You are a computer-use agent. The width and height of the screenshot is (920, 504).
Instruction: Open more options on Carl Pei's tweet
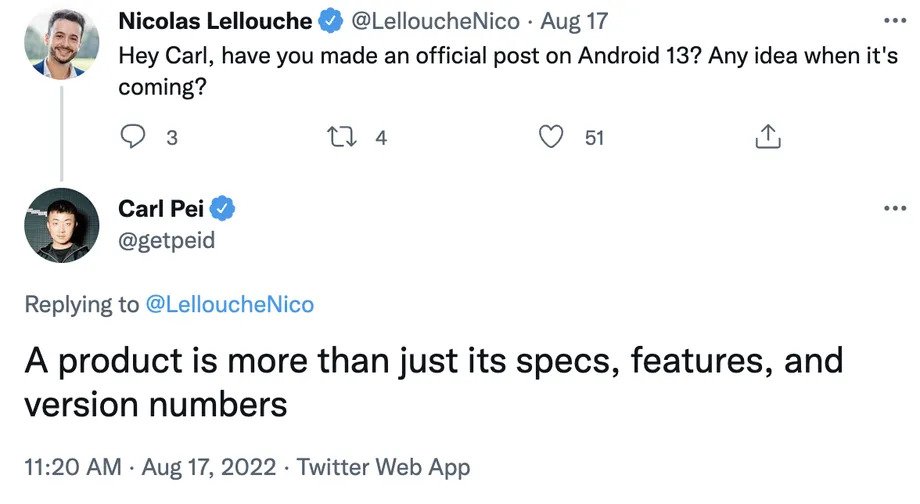point(892,209)
